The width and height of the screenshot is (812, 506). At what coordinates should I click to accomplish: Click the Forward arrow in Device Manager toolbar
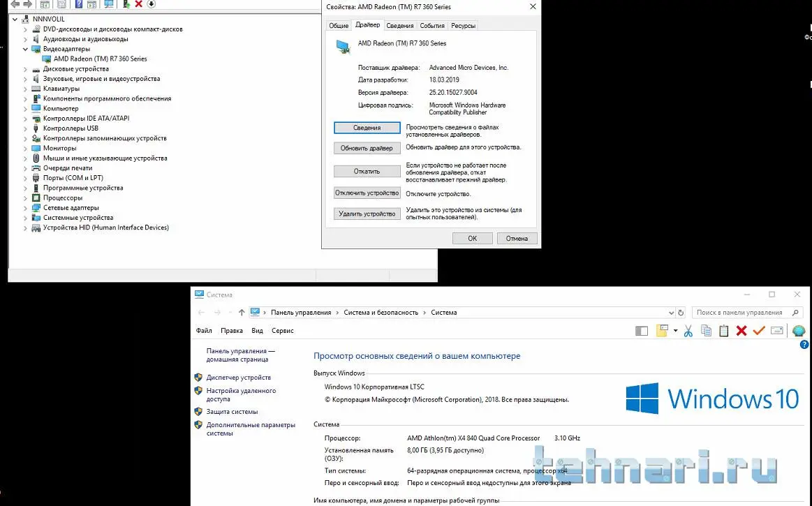(27, 4)
